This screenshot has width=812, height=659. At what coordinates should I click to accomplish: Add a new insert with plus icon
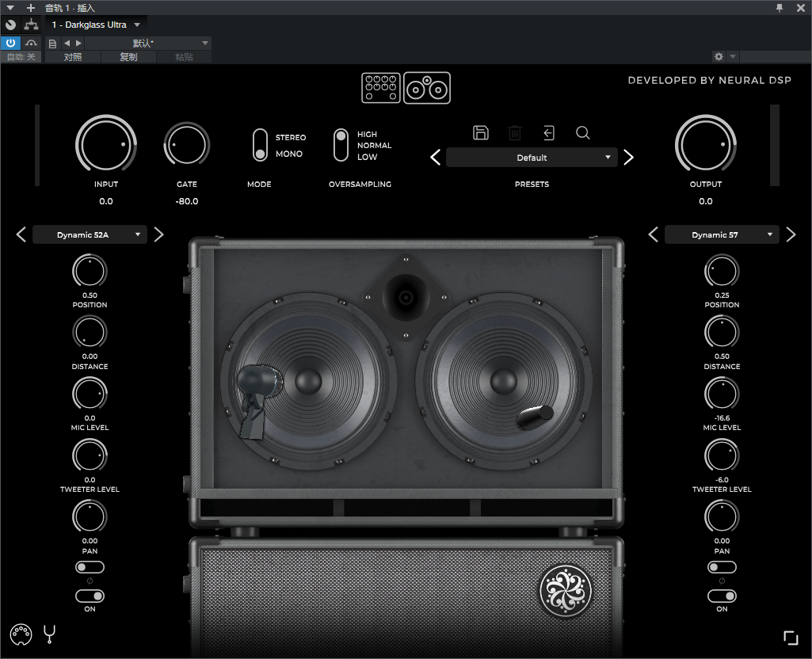(31, 8)
